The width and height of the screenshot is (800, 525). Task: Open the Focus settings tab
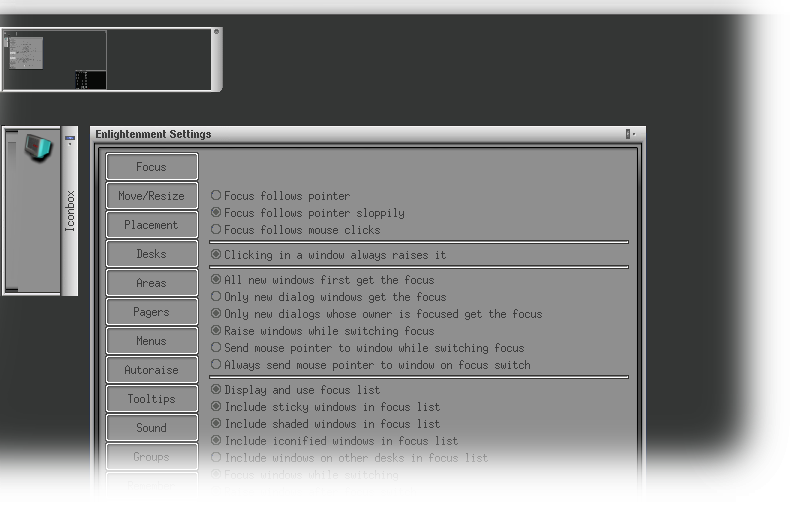(152, 167)
